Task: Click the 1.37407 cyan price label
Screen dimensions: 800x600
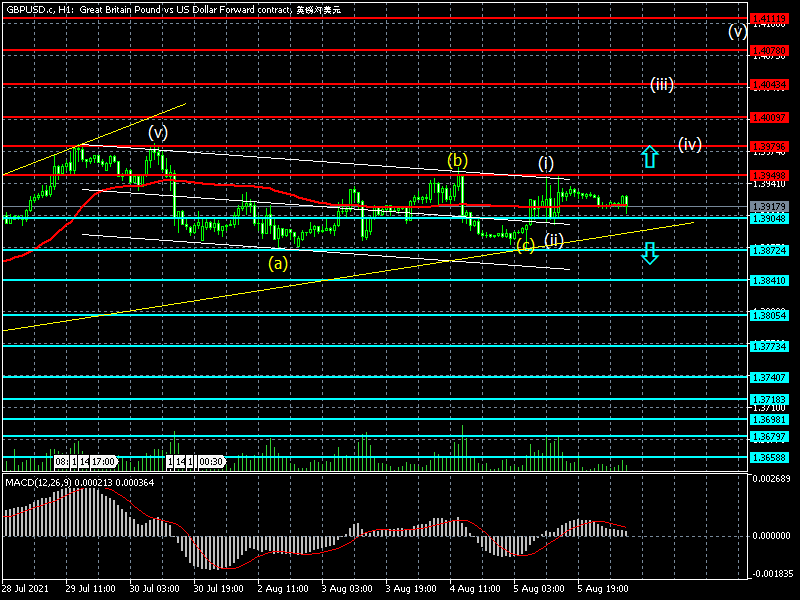Action: [x=769, y=378]
